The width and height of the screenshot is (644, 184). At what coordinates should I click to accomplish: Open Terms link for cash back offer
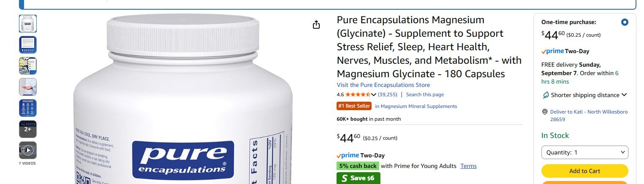click(468, 166)
